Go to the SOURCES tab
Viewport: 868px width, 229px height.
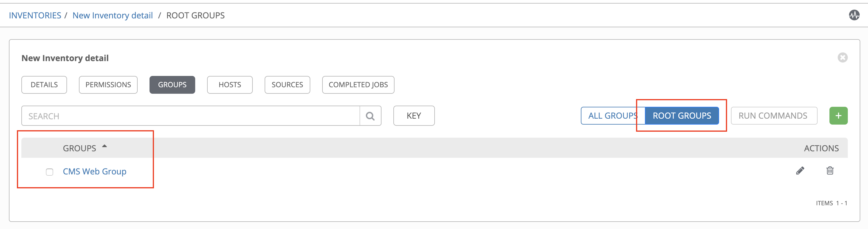287,85
